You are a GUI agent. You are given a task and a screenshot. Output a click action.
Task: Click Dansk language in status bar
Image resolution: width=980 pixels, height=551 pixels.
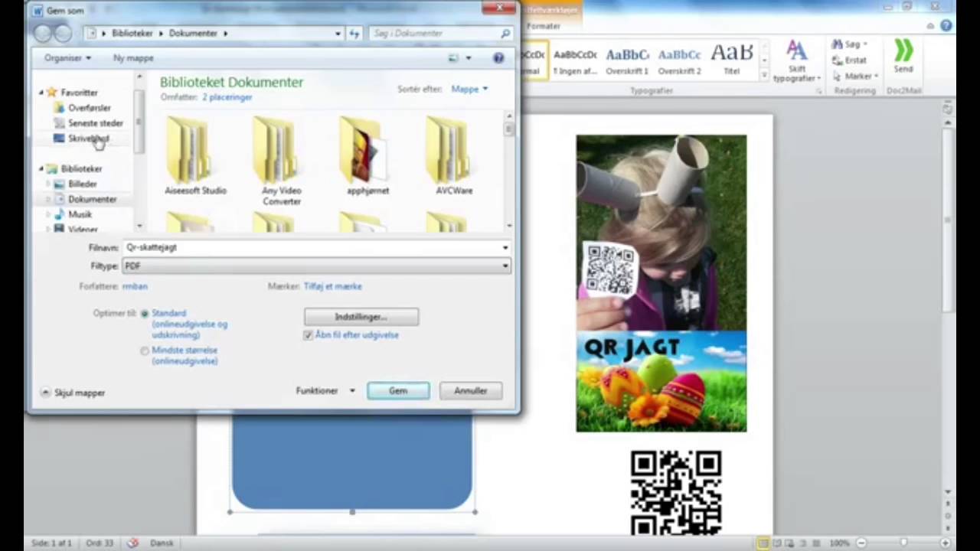[162, 543]
